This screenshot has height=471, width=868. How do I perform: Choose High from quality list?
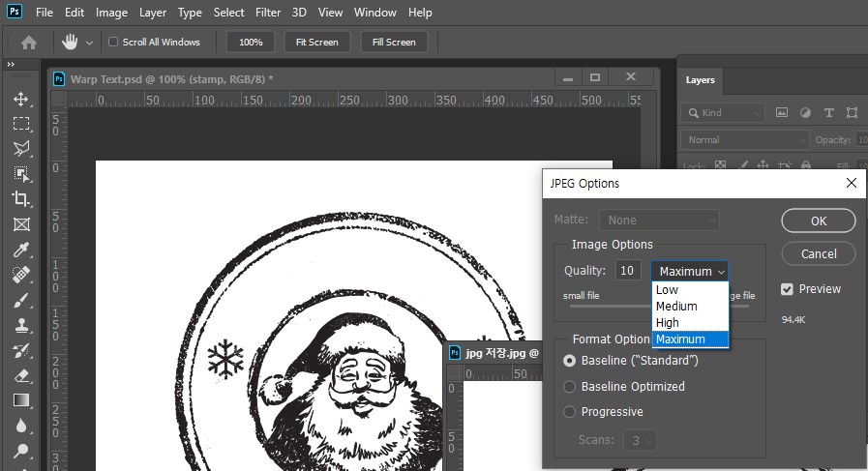coord(690,323)
